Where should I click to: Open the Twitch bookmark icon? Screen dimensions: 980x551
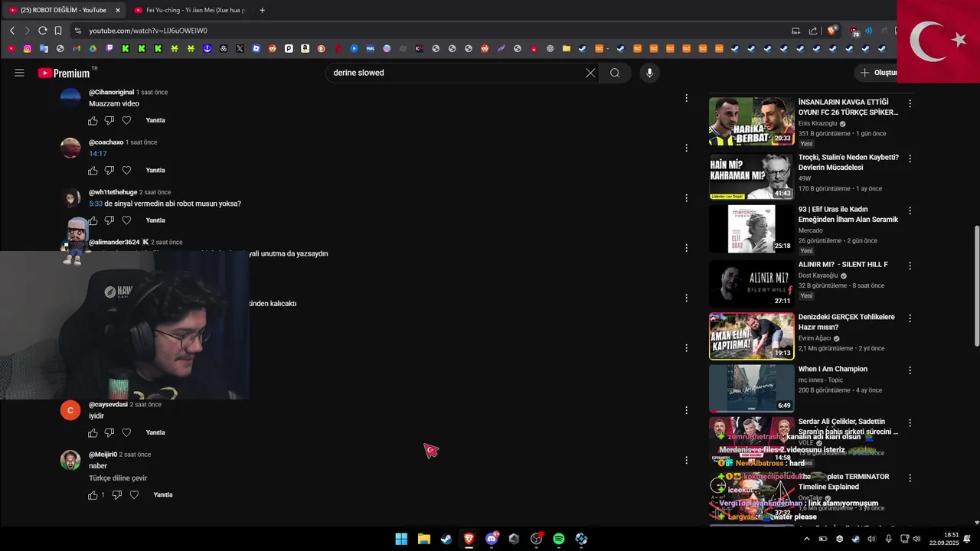coord(109,48)
